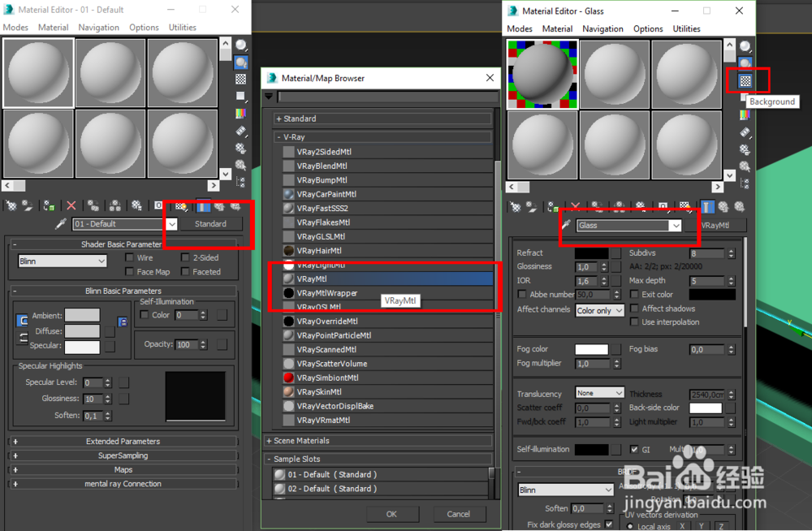
Task: Open Material menu in Glass editor
Action: coord(557,29)
